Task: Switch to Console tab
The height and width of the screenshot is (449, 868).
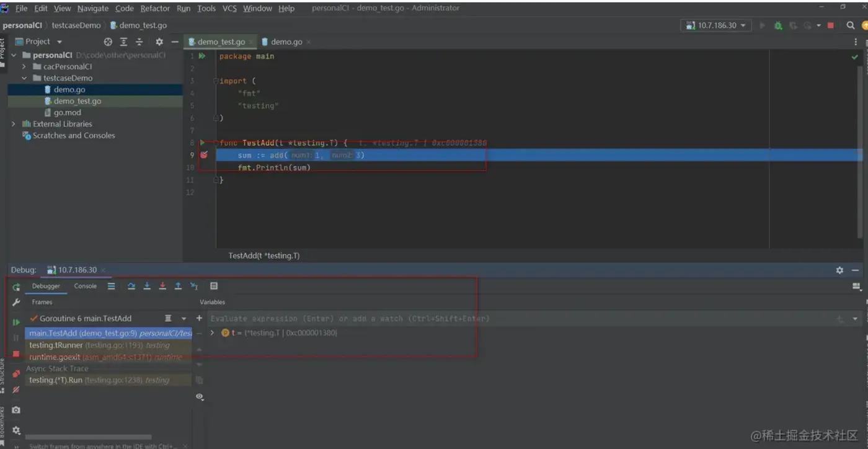Action: [86, 286]
